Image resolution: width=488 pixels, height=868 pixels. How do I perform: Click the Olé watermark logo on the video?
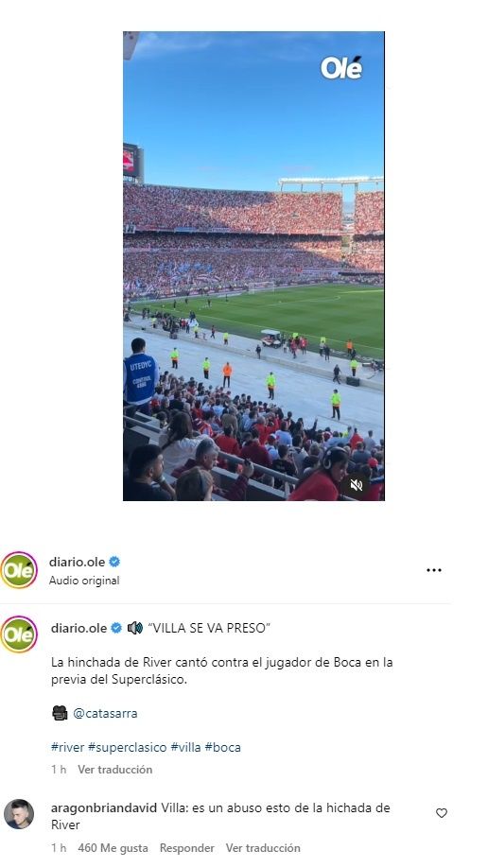coord(341,68)
